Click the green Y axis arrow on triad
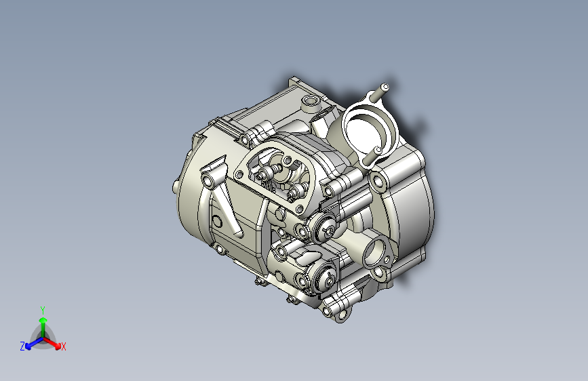588x381 pixels. 43,327
